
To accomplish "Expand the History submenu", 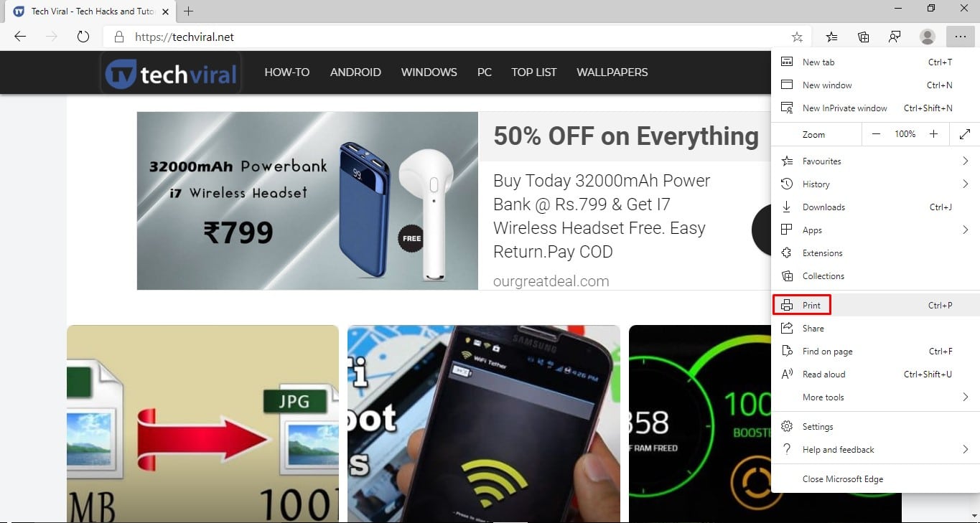I will [x=876, y=184].
